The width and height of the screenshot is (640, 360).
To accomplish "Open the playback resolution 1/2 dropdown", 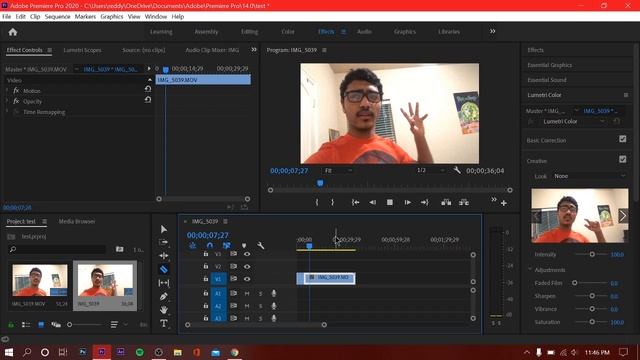I will coord(430,170).
